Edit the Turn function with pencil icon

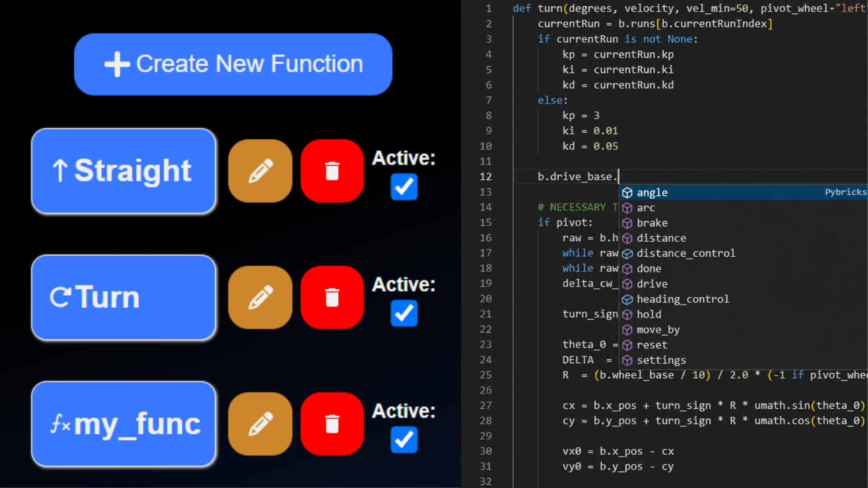point(260,297)
